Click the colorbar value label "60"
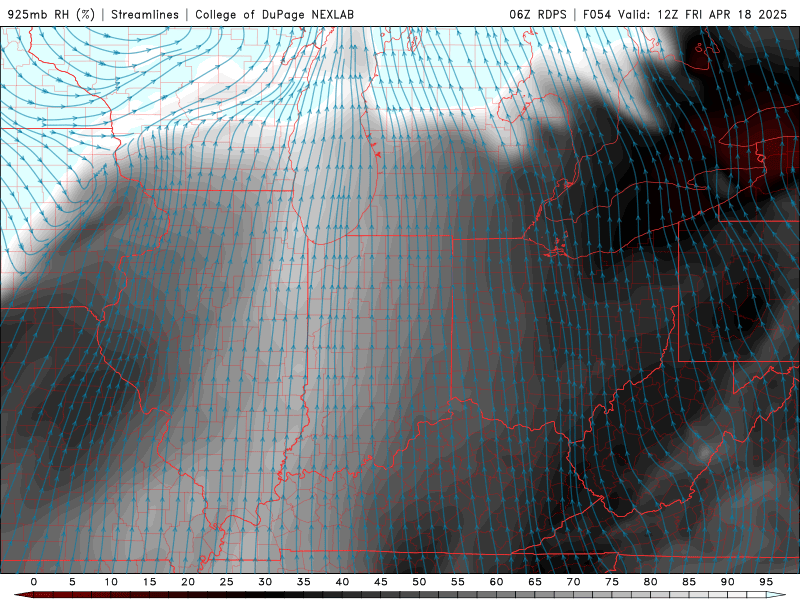The height and width of the screenshot is (600, 800). click(496, 582)
